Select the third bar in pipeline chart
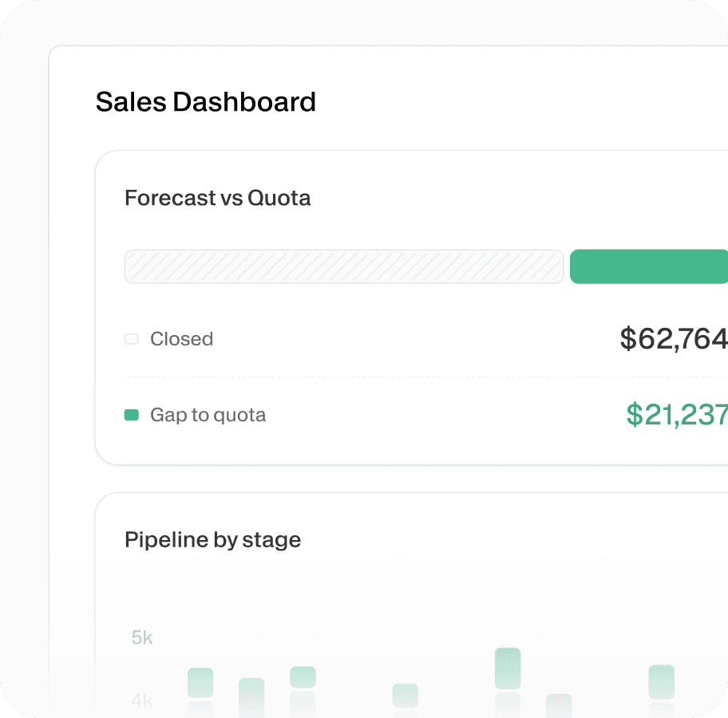 coord(303,677)
